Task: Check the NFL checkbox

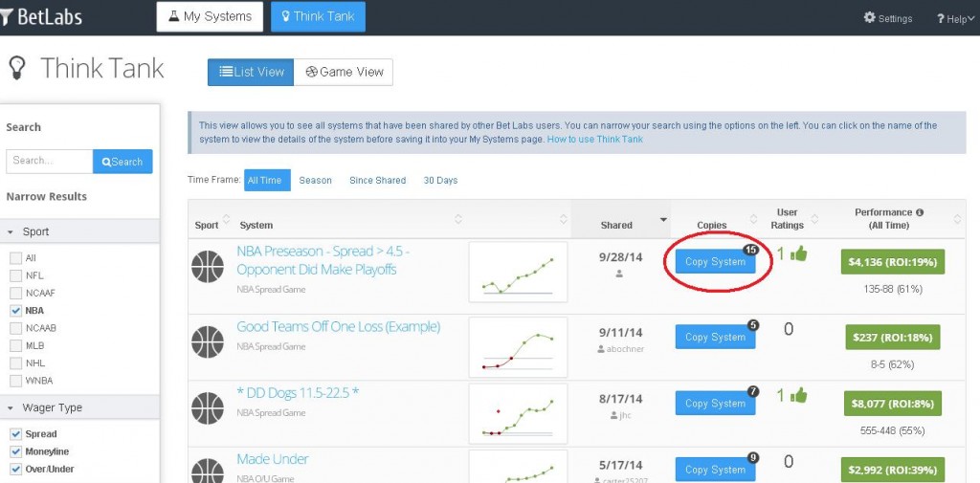Action: pos(15,275)
